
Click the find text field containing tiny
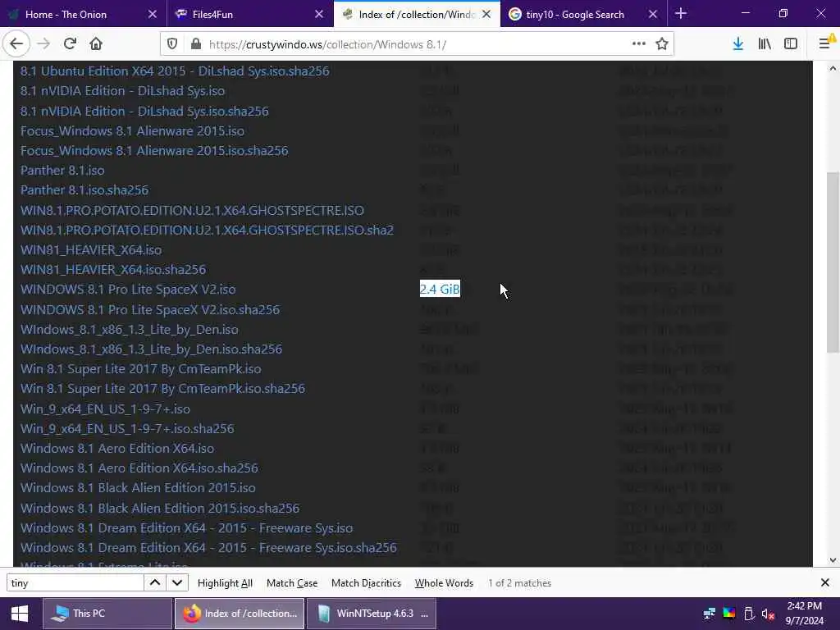(x=75, y=582)
